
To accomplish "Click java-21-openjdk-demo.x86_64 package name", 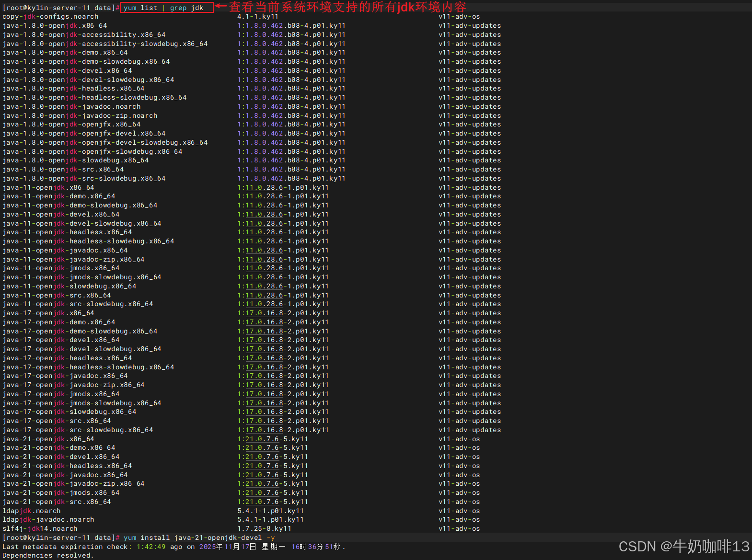I will (x=59, y=447).
